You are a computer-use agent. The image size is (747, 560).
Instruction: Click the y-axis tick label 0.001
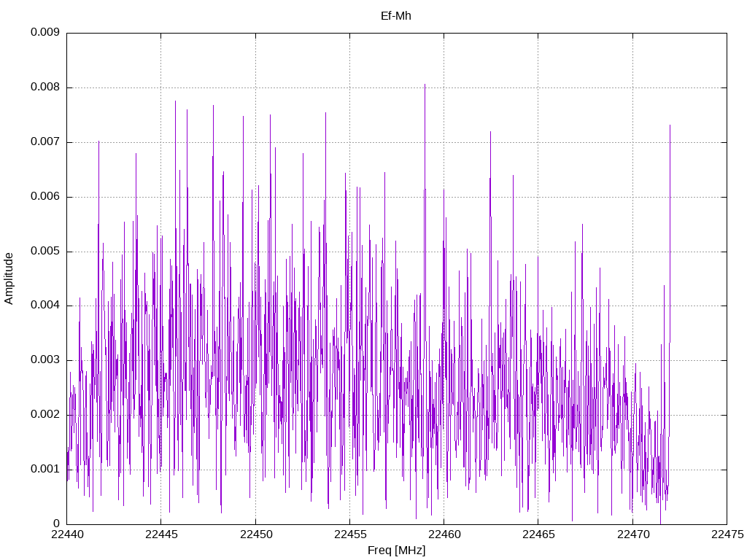coord(45,469)
